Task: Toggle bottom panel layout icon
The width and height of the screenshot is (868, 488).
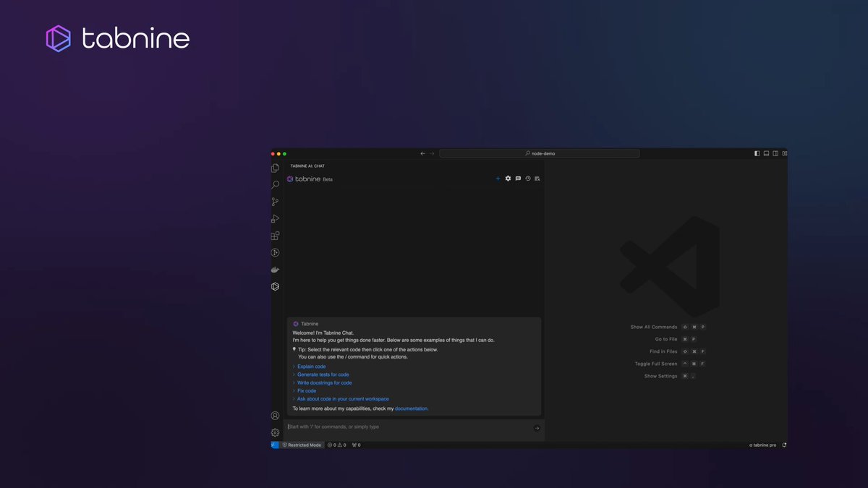Action: point(767,153)
